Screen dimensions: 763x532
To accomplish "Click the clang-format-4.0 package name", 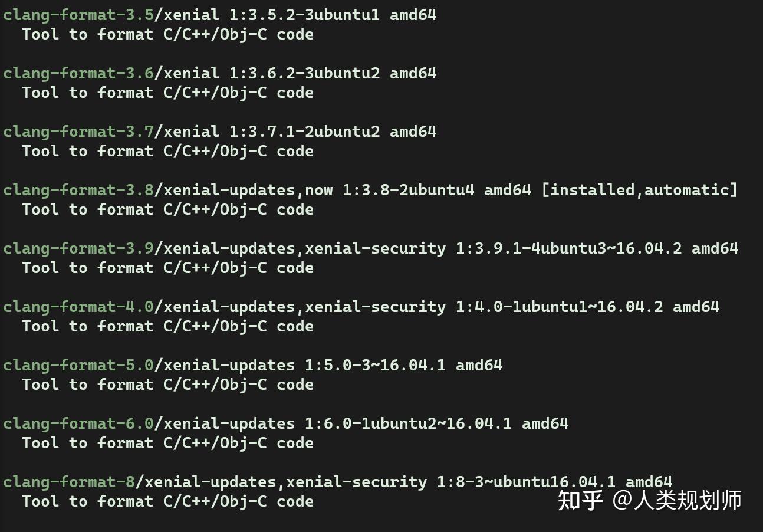I will pos(78,307).
